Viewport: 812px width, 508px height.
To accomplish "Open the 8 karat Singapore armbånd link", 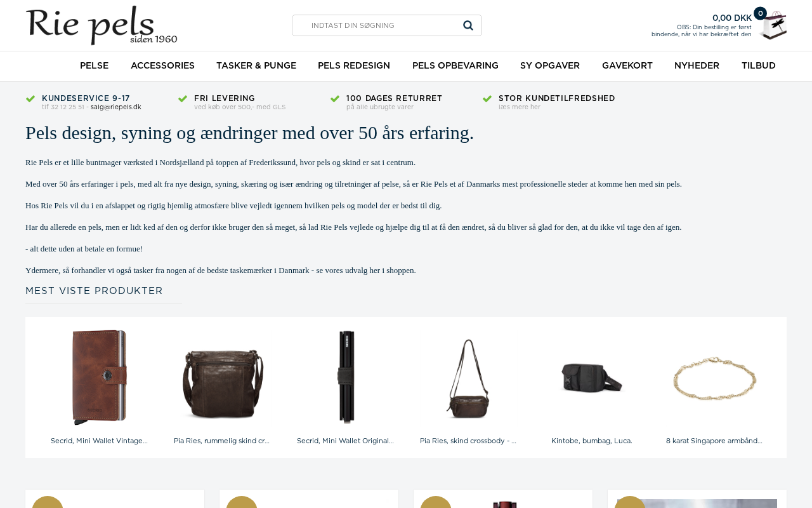I will click(714, 441).
